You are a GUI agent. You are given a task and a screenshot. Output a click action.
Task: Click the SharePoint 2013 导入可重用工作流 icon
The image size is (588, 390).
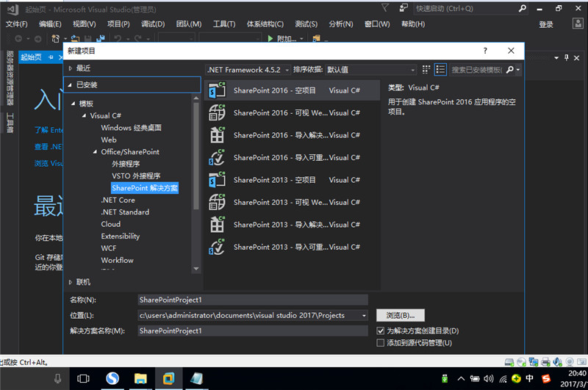217,248
